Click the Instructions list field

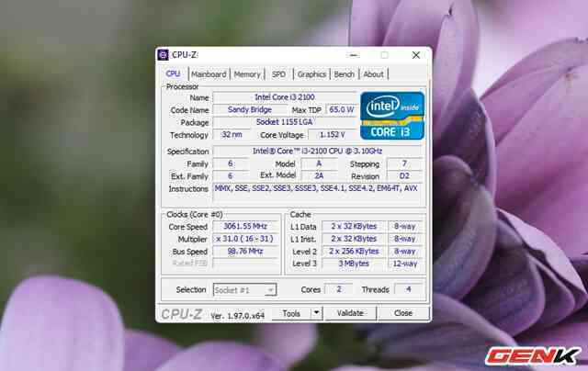coord(317,194)
